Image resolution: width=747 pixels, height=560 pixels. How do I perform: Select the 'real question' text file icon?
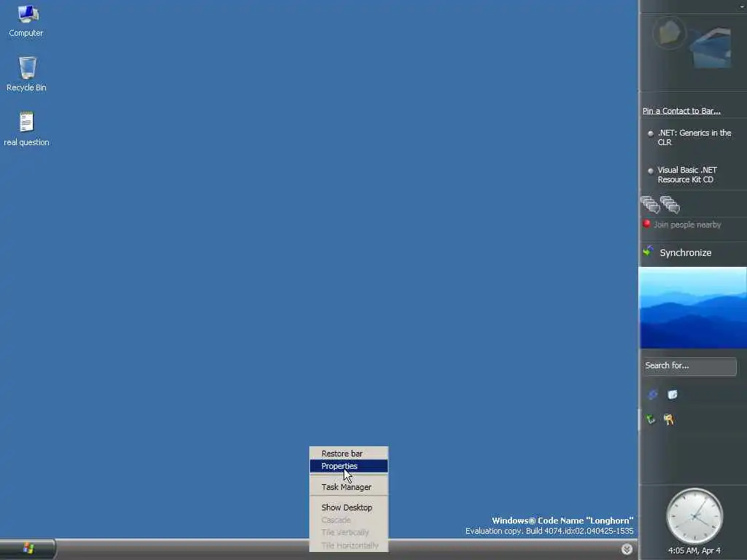27,128
